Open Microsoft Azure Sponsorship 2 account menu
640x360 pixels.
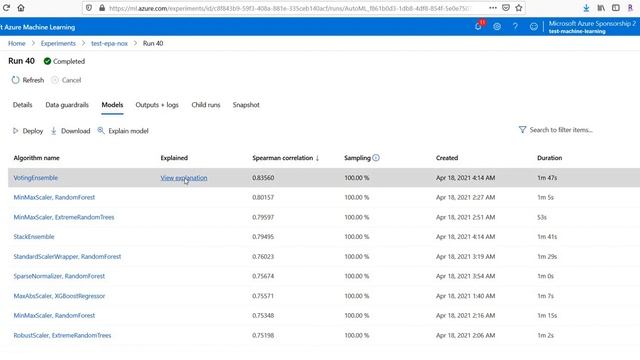pyautogui.click(x=592, y=27)
